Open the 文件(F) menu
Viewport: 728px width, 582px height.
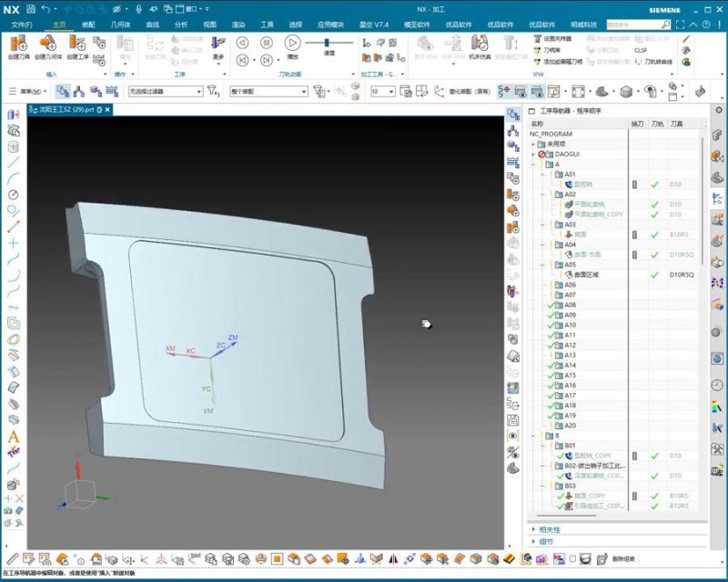click(22, 25)
